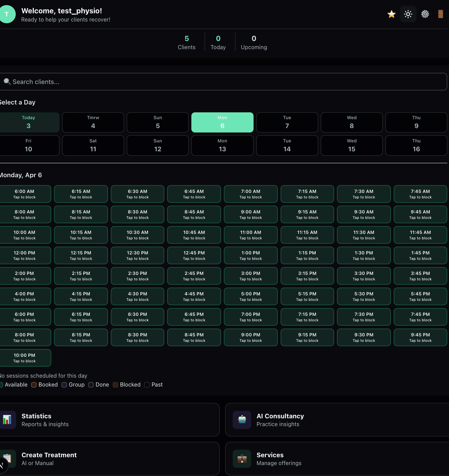Click the star favorites icon
The height and width of the screenshot is (476, 449).
pyautogui.click(x=391, y=14)
